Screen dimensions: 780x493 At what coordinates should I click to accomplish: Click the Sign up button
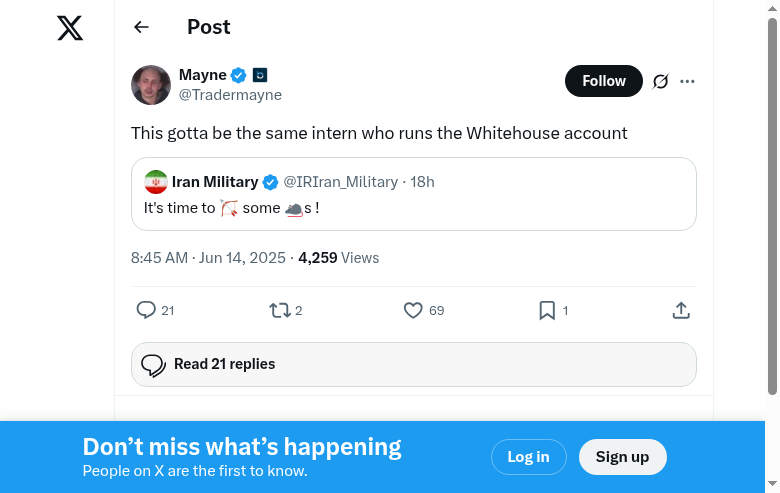pos(622,457)
